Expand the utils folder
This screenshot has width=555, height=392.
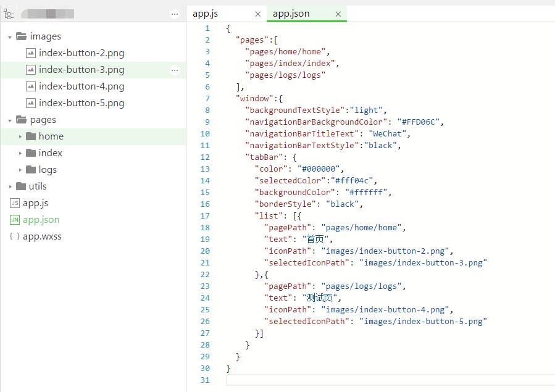pyautogui.click(x=10, y=186)
